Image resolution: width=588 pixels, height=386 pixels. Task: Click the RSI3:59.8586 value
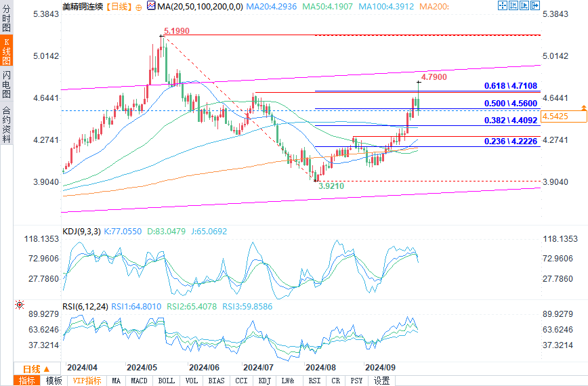point(247,307)
